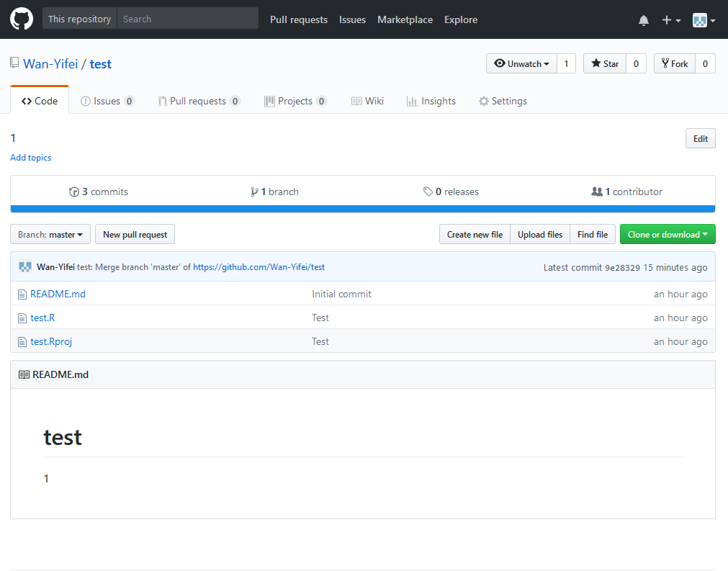The height and width of the screenshot is (571, 728).
Task: Click the Edit description button
Action: pos(700,138)
